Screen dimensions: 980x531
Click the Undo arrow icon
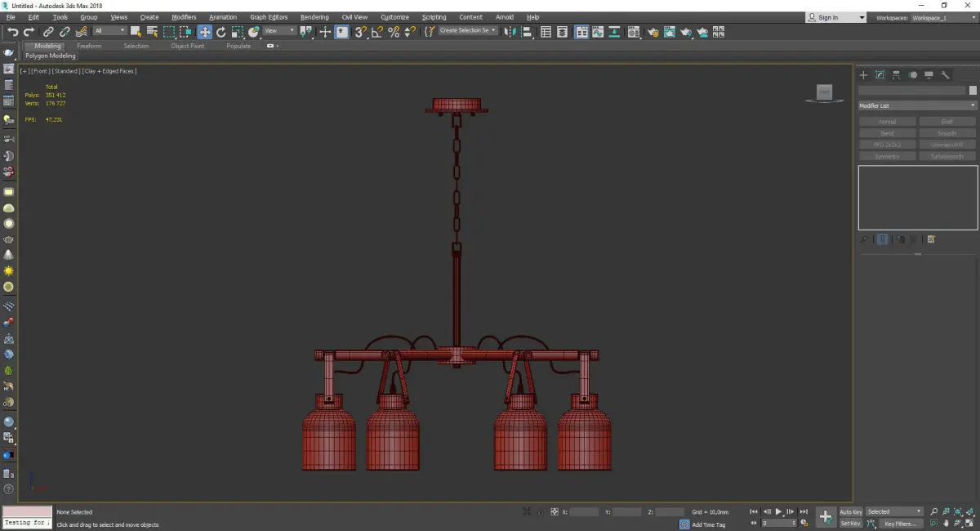click(x=12, y=32)
